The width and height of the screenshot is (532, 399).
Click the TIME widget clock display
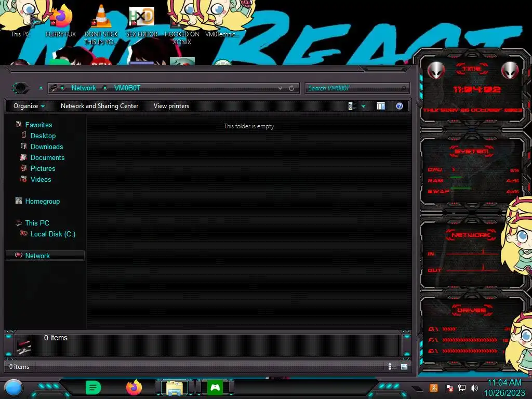point(477,89)
